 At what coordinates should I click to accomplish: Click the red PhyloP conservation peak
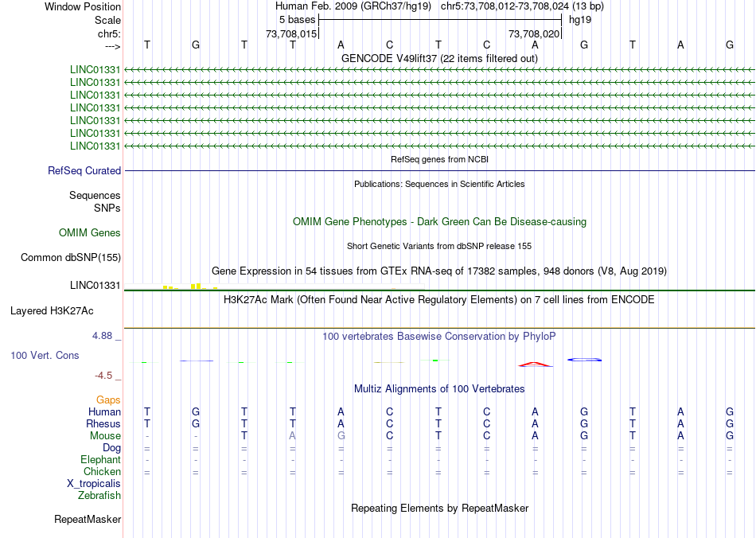(536, 365)
